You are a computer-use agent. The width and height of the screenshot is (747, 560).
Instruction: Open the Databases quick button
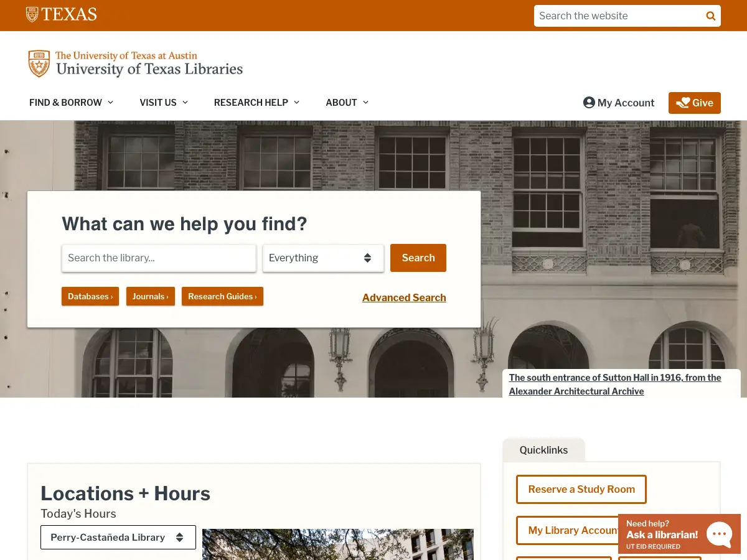tap(90, 296)
